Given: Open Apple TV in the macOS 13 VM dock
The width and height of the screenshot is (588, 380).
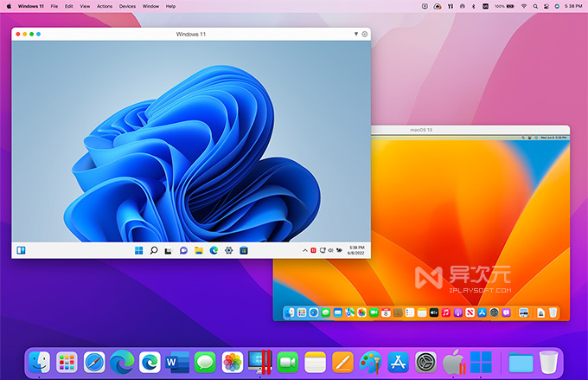Looking at the screenshot, I should (x=434, y=312).
